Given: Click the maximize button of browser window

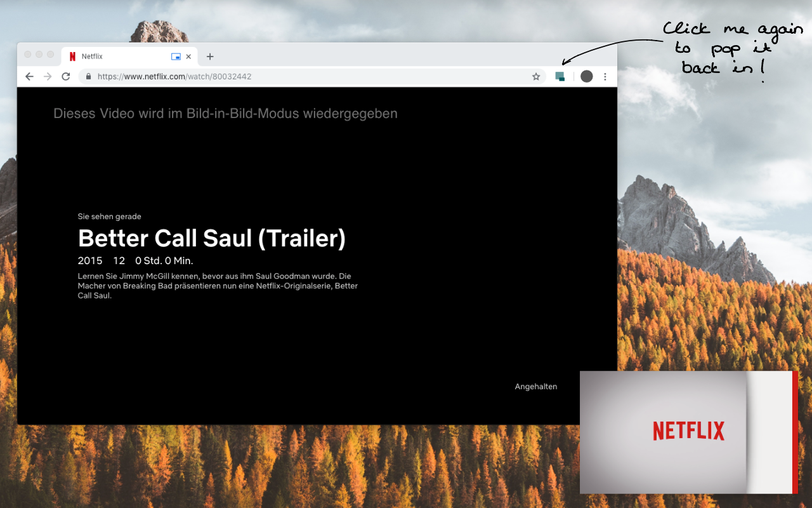Looking at the screenshot, I should [51, 55].
